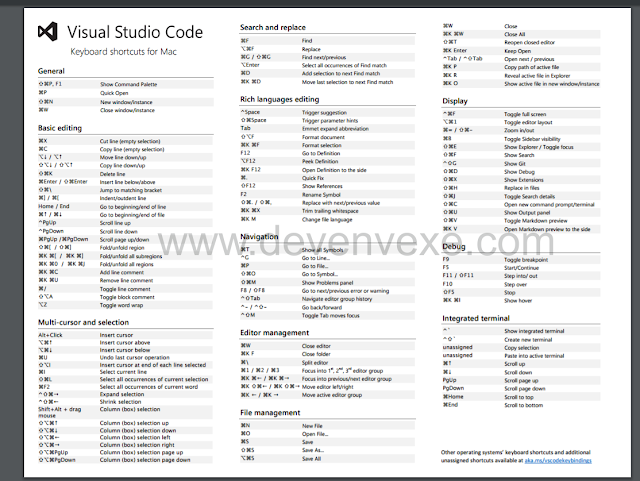The height and width of the screenshot is (481, 640).
Task: Click the 'File management' heading
Action: coord(270,413)
